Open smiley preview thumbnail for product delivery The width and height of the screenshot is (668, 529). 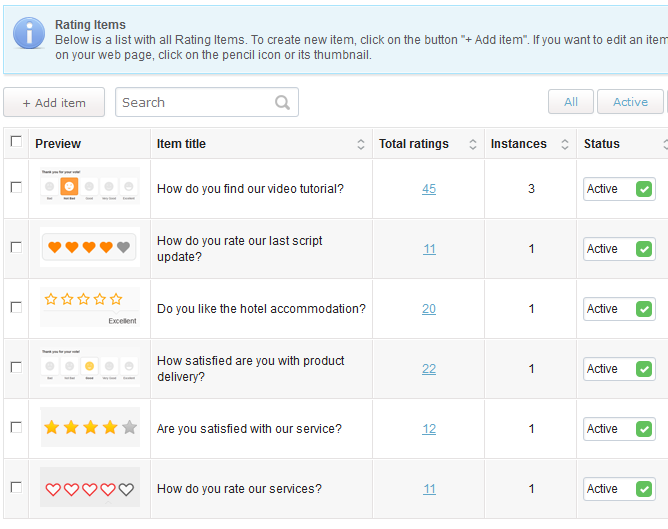click(90, 367)
